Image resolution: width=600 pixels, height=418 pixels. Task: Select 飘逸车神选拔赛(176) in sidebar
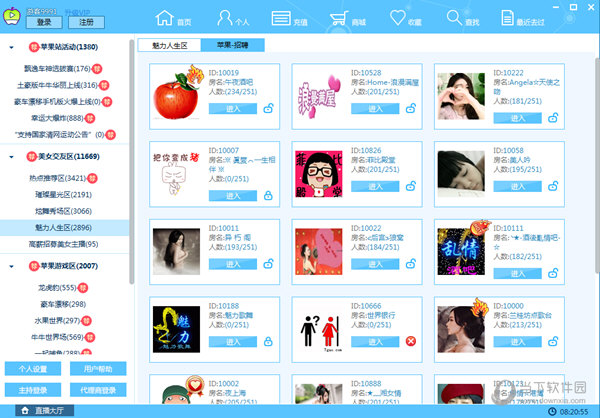[x=57, y=69]
